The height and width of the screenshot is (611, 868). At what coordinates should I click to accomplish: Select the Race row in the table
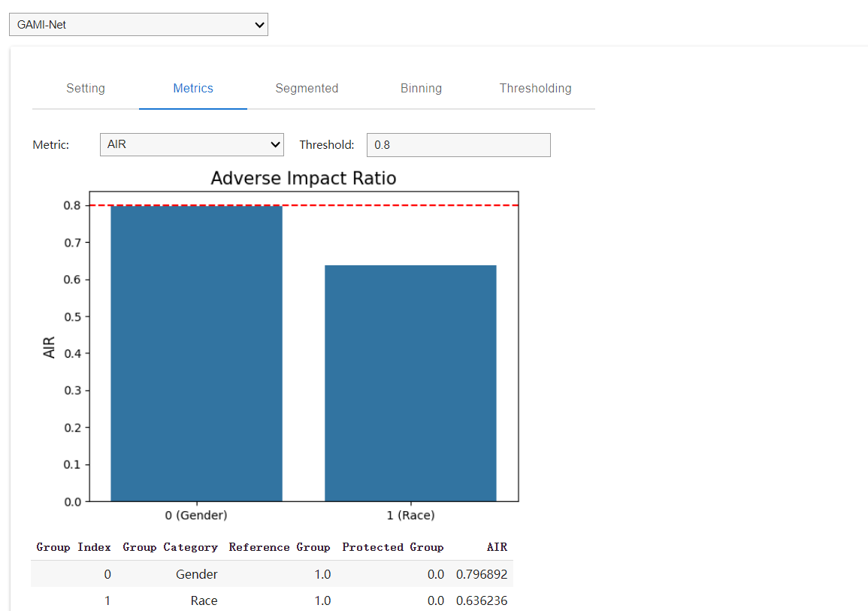(x=204, y=600)
